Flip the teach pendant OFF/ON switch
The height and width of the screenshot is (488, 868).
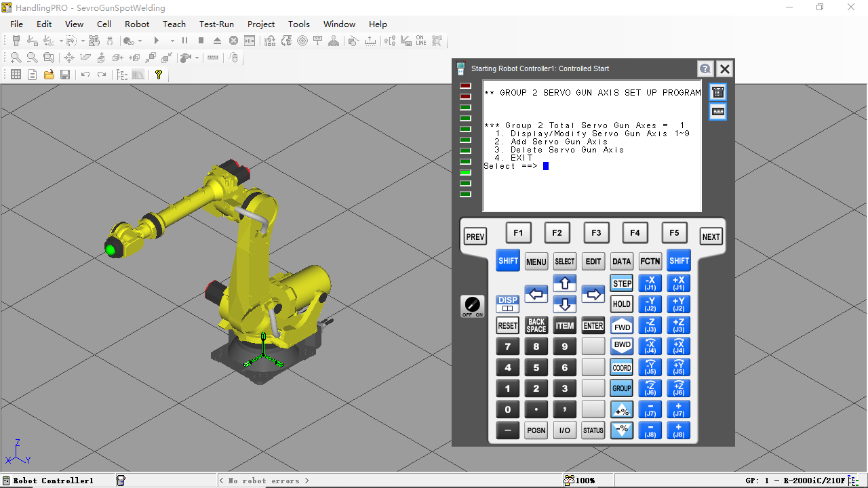click(x=473, y=306)
